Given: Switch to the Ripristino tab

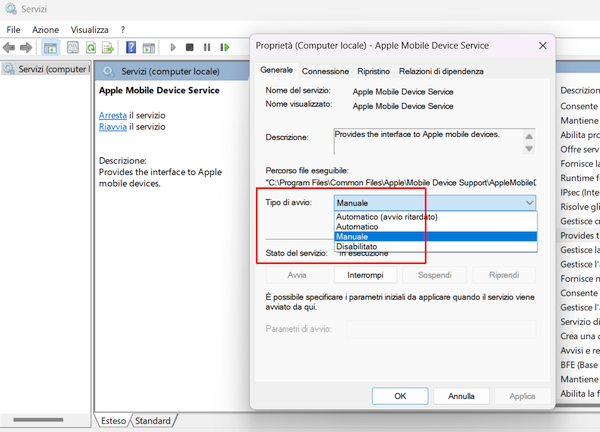Looking at the screenshot, I should pyautogui.click(x=373, y=71).
